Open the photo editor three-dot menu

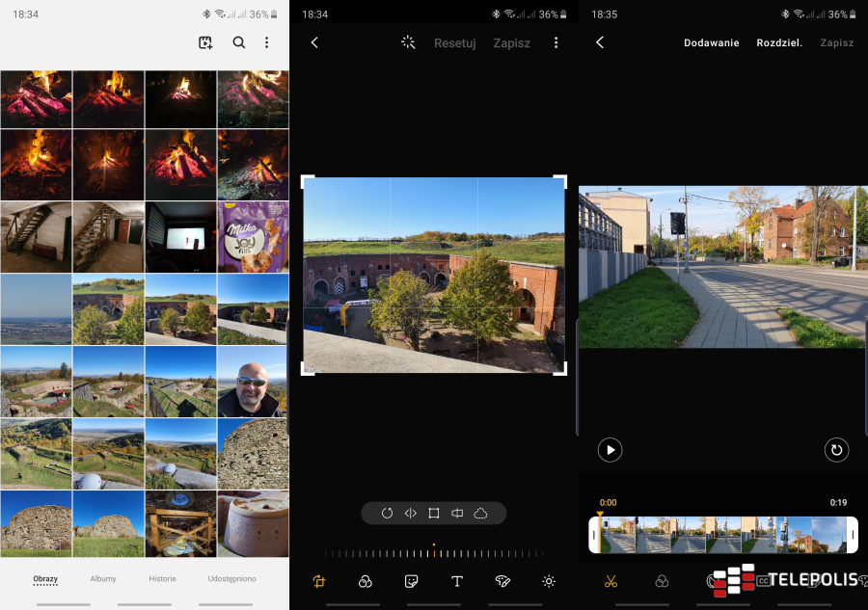[x=556, y=42]
